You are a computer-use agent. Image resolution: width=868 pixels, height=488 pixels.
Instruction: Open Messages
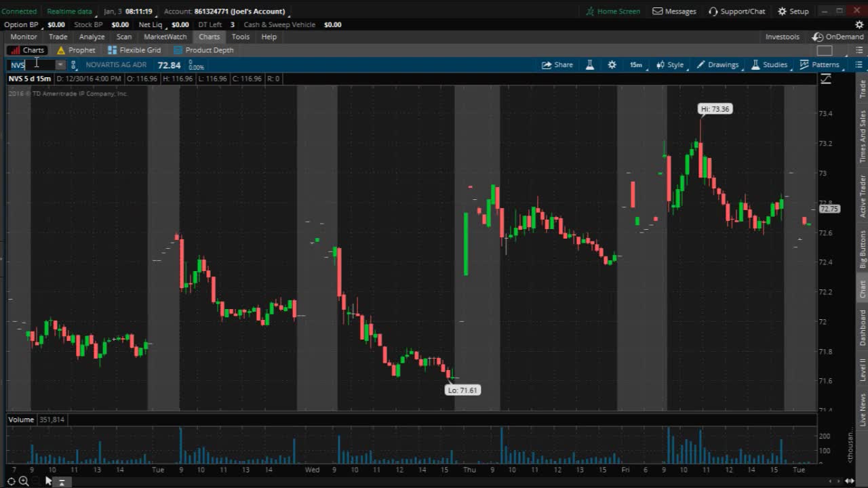[675, 12]
